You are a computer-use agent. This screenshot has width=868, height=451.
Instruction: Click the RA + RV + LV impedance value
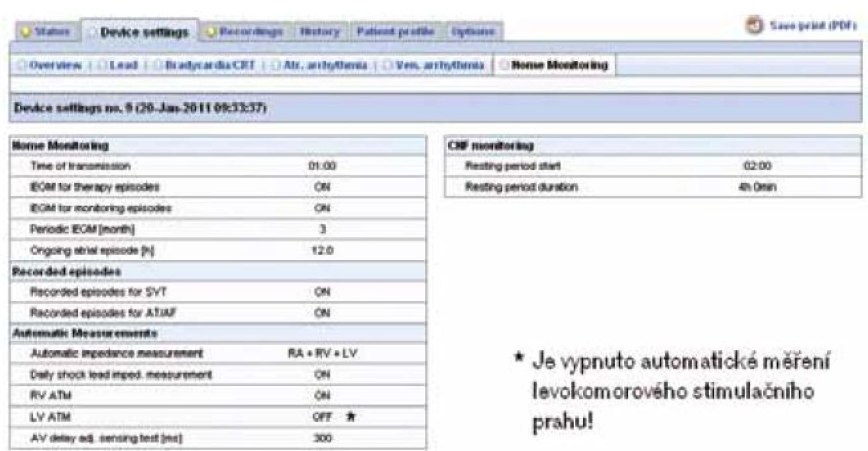(322, 354)
